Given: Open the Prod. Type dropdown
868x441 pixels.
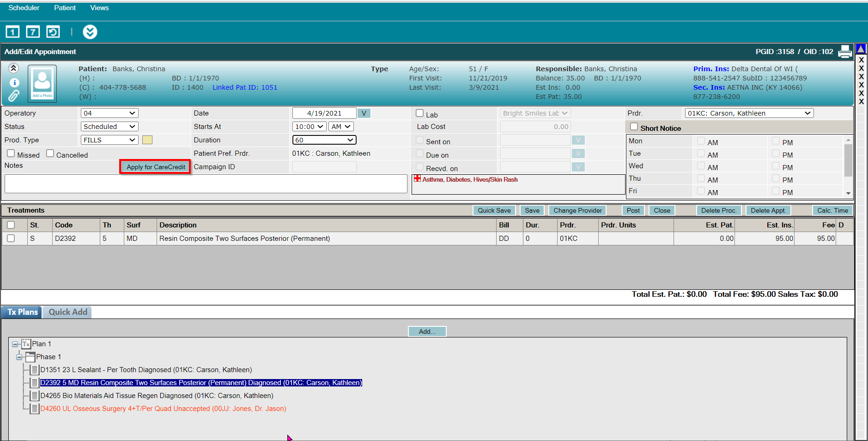Looking at the screenshot, I should click(109, 140).
